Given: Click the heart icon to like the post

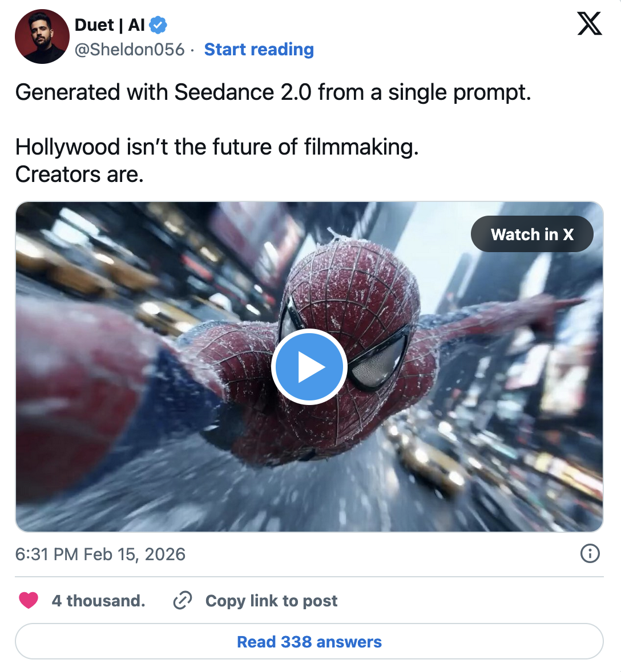Looking at the screenshot, I should [x=28, y=600].
